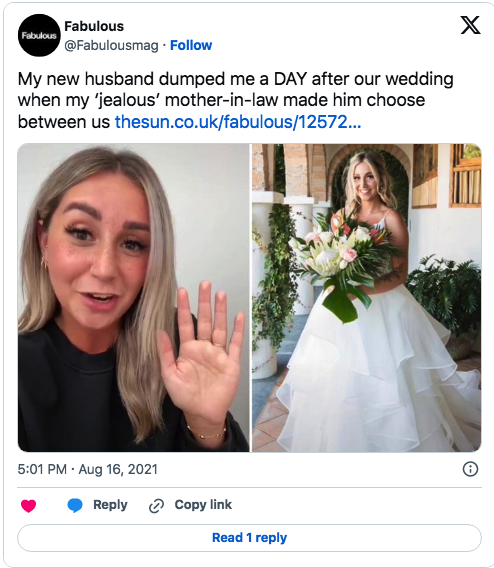Screen dimensions: 494x568
Task: Open Read 1 reply button
Action: [249, 538]
